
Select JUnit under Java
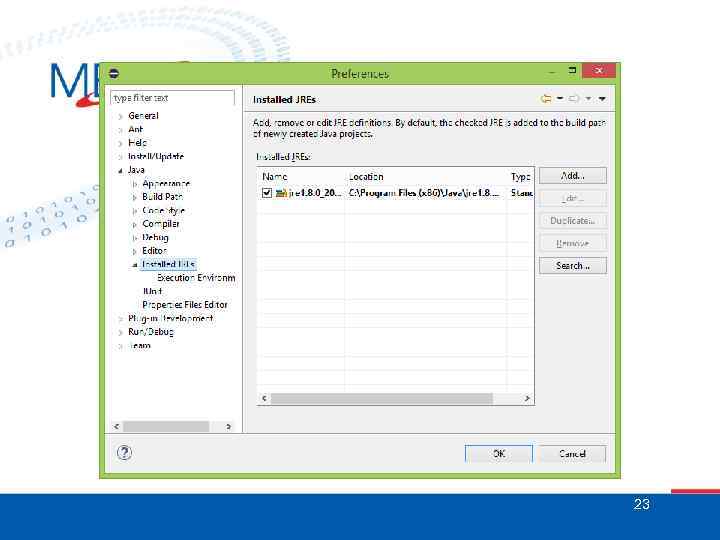click(152, 291)
